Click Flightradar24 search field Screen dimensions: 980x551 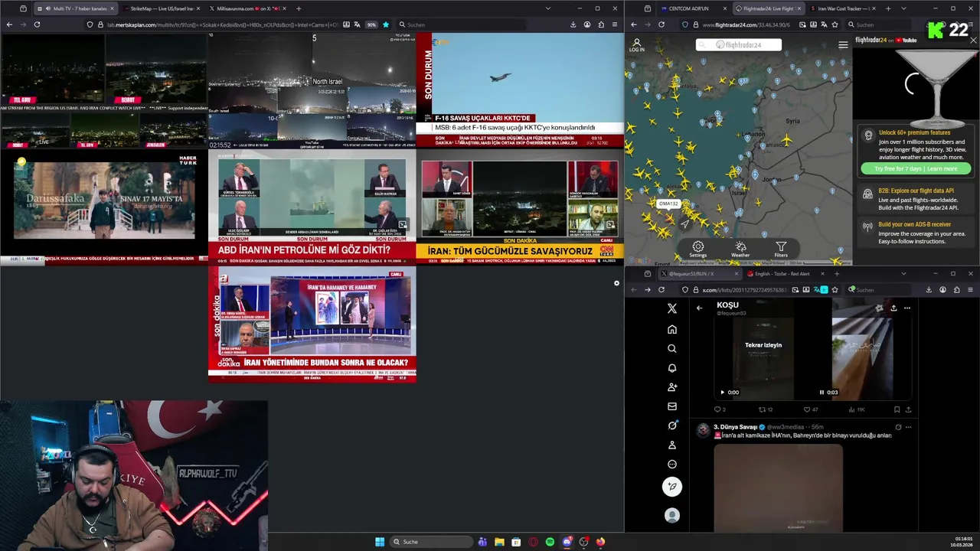739,45
